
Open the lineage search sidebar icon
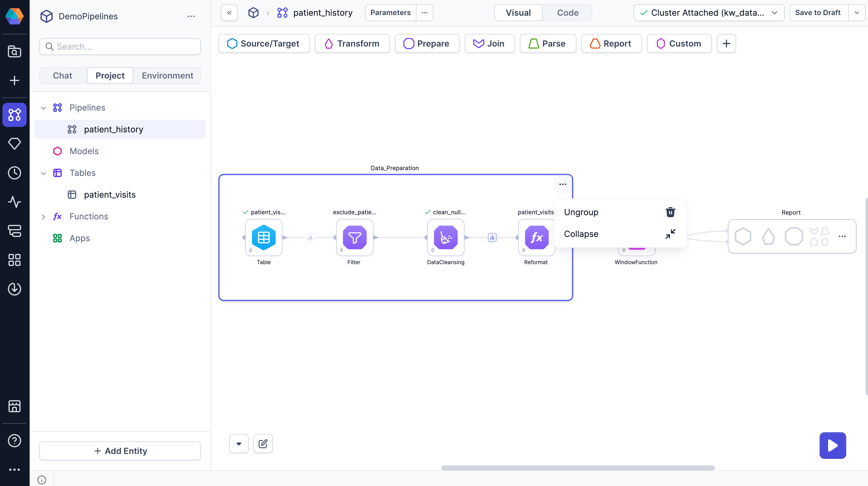[15, 51]
